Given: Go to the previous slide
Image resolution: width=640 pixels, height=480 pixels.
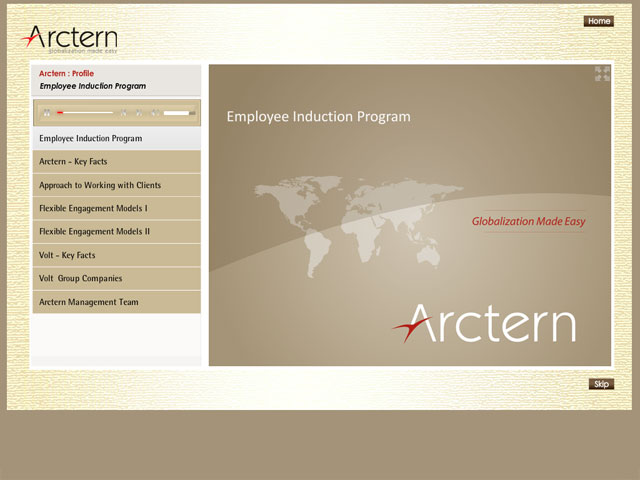Looking at the screenshot, I should click(x=124, y=113).
